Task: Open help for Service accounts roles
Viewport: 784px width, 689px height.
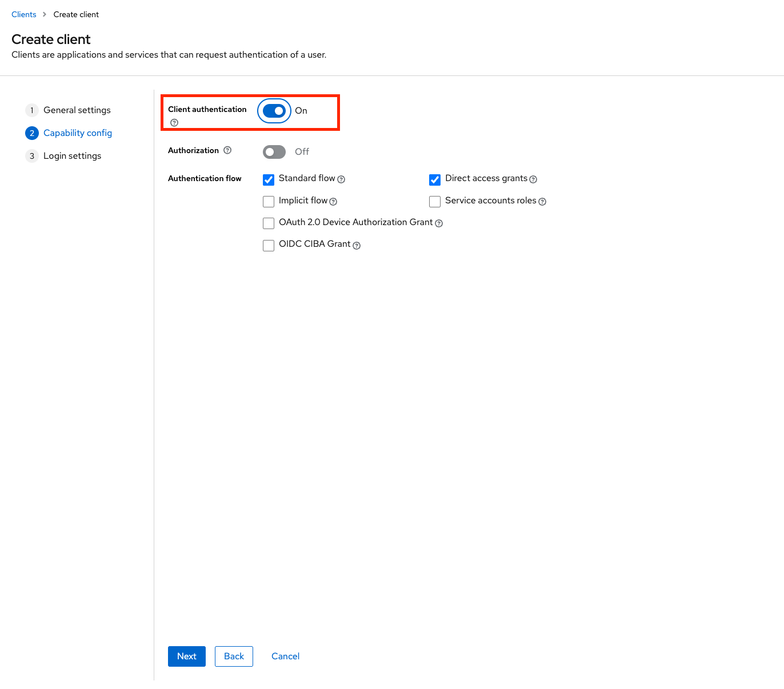Action: 542,202
